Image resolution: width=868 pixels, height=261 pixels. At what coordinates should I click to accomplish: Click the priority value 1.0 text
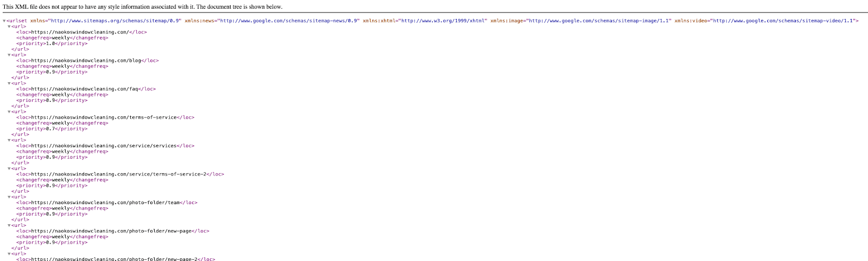click(50, 43)
